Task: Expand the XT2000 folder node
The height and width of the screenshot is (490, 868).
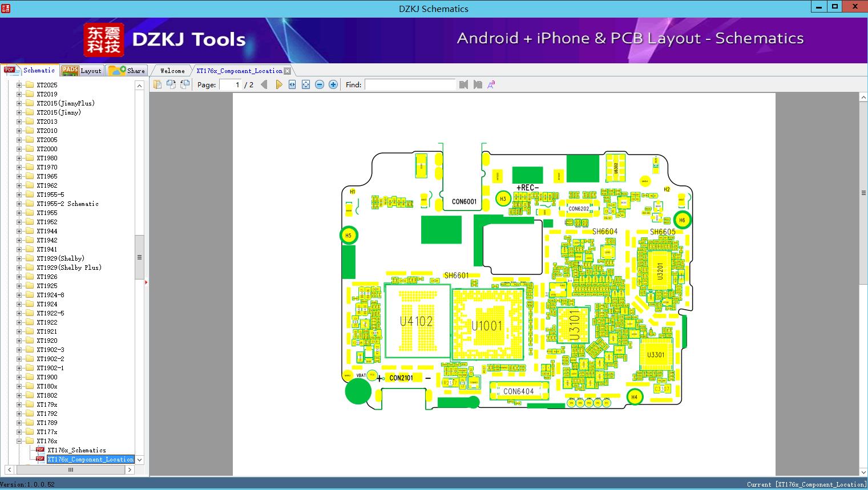Action: [19, 149]
